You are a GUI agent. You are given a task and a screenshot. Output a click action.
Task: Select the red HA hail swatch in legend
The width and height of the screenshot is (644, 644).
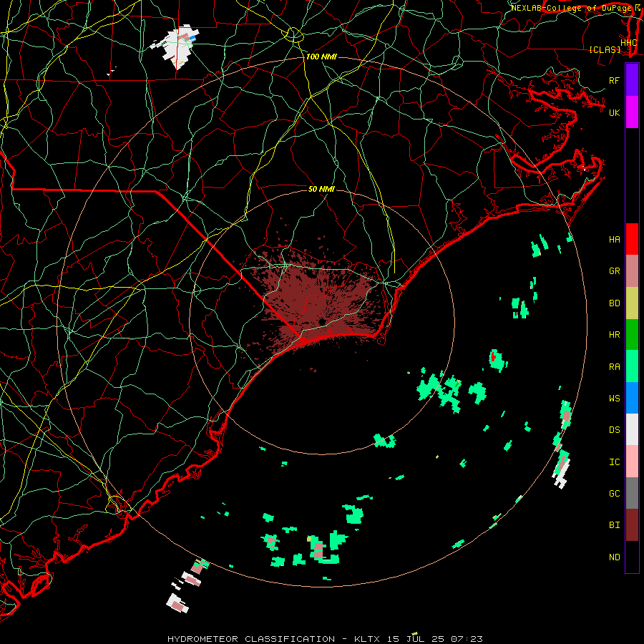click(632, 239)
